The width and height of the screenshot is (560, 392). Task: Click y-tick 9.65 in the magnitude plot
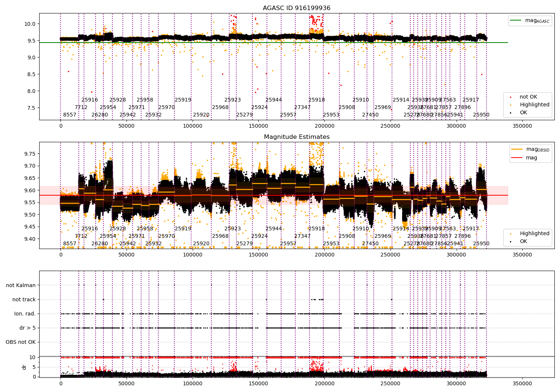30,178
